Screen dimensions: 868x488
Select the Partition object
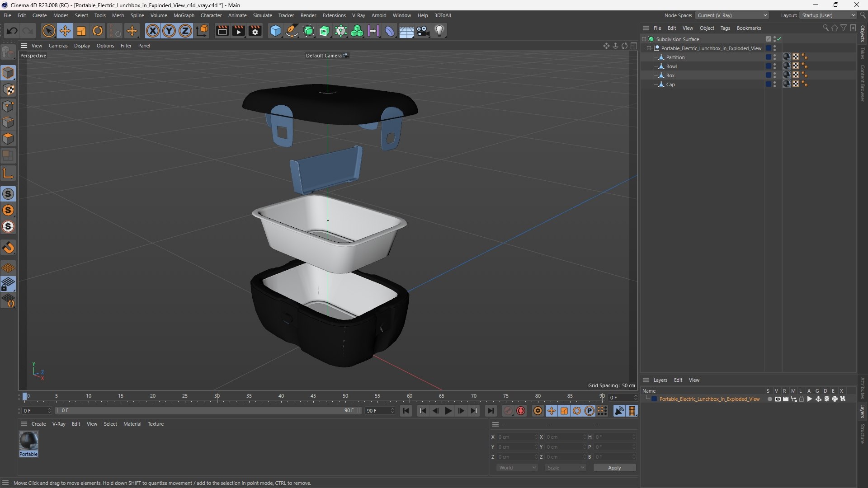pos(675,57)
